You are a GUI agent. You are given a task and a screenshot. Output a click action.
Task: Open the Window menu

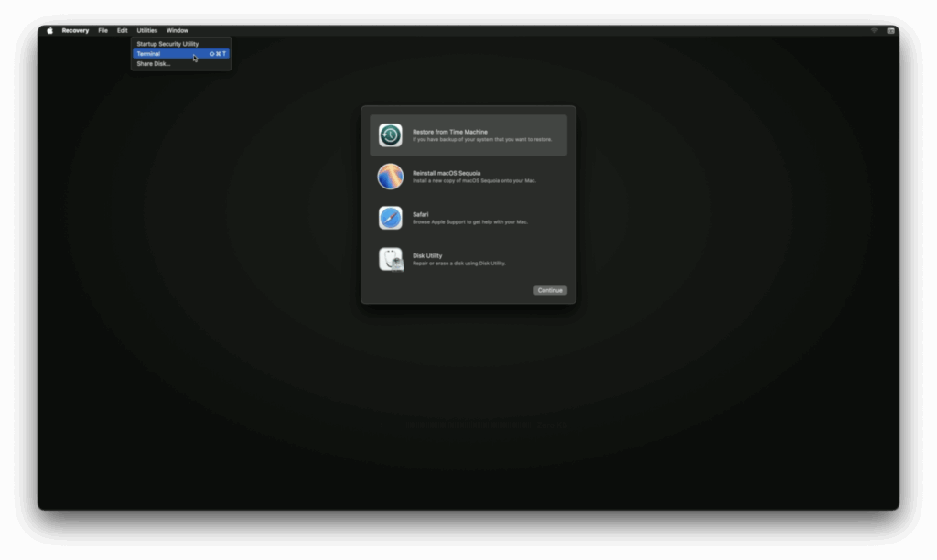[177, 30]
